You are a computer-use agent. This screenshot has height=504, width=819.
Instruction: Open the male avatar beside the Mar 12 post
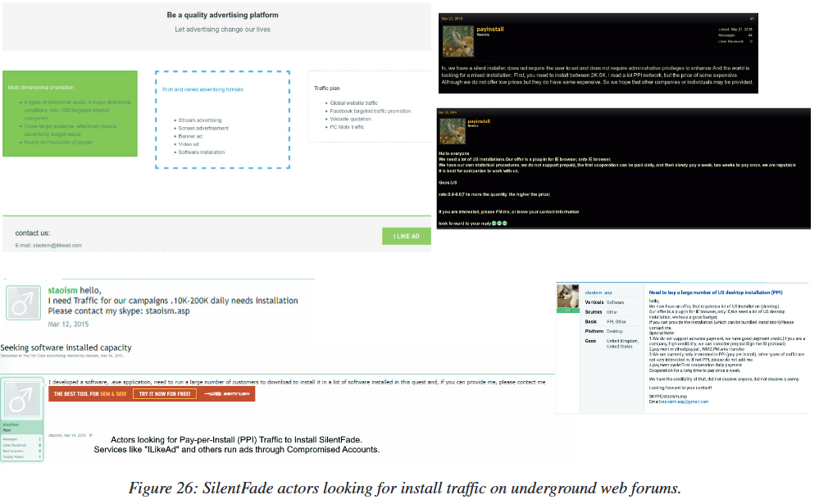22,304
